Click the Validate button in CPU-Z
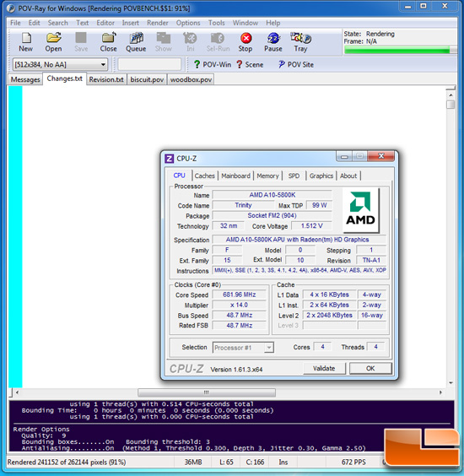This screenshot has width=464, height=476. point(324,368)
